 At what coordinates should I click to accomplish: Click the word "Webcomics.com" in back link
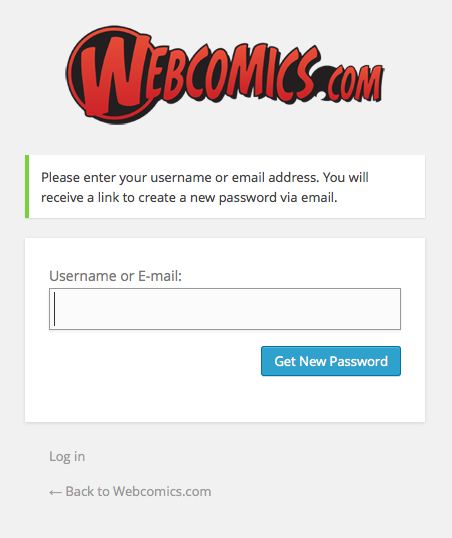(162, 491)
